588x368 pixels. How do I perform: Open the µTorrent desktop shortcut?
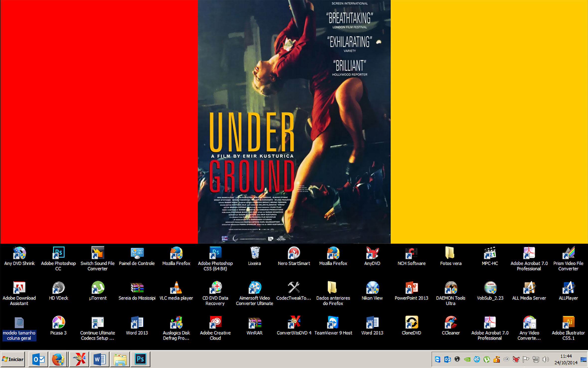tap(98, 288)
